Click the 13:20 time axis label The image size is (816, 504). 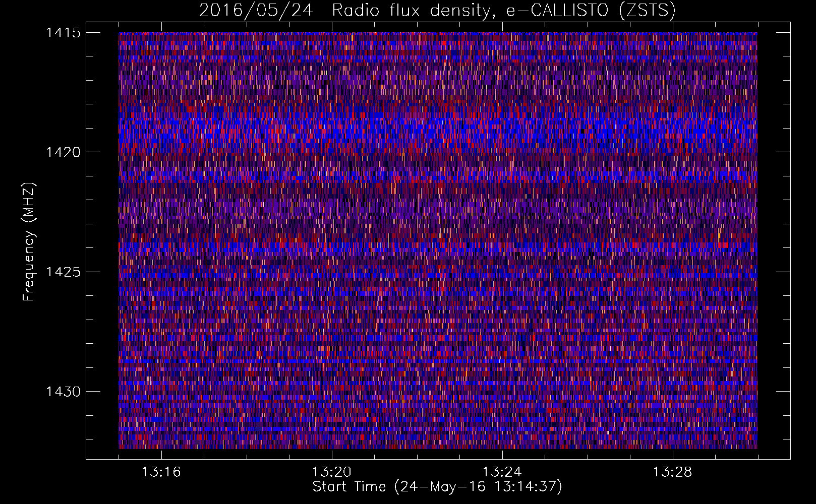click(x=331, y=472)
